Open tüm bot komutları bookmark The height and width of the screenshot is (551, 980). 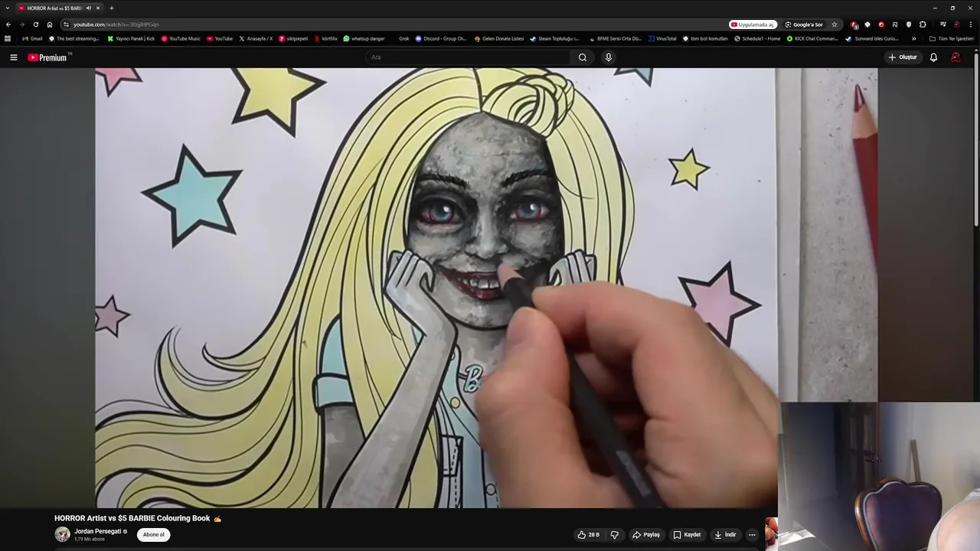click(705, 38)
